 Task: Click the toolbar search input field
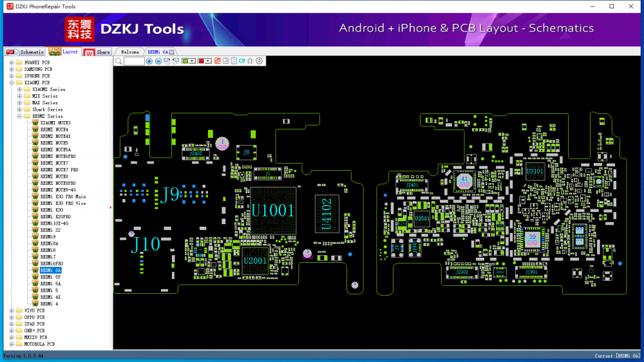[134, 61]
